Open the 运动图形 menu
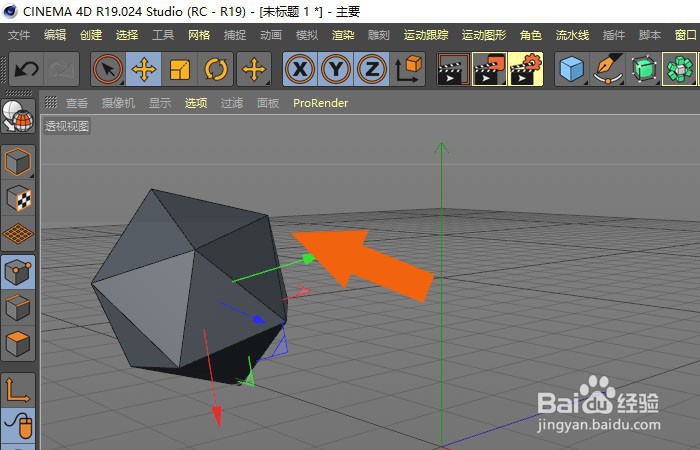The image size is (700, 450). (x=484, y=35)
